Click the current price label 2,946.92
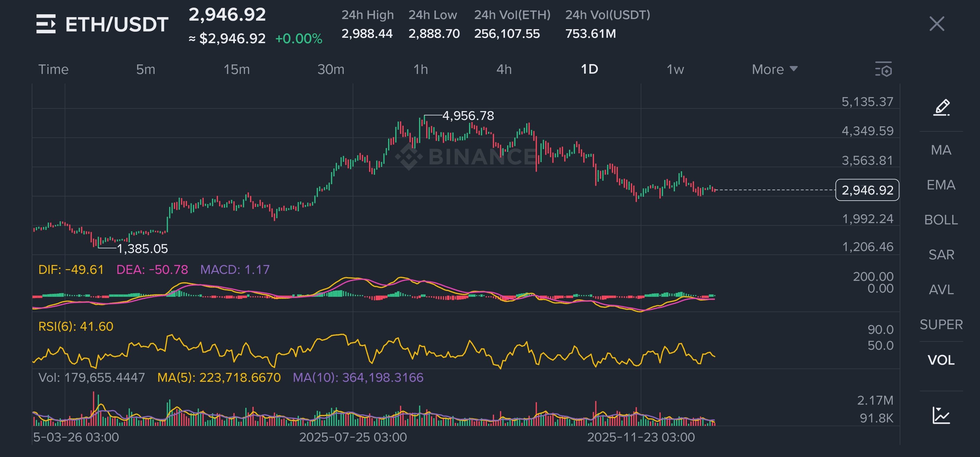This screenshot has width=980, height=457. (x=867, y=190)
